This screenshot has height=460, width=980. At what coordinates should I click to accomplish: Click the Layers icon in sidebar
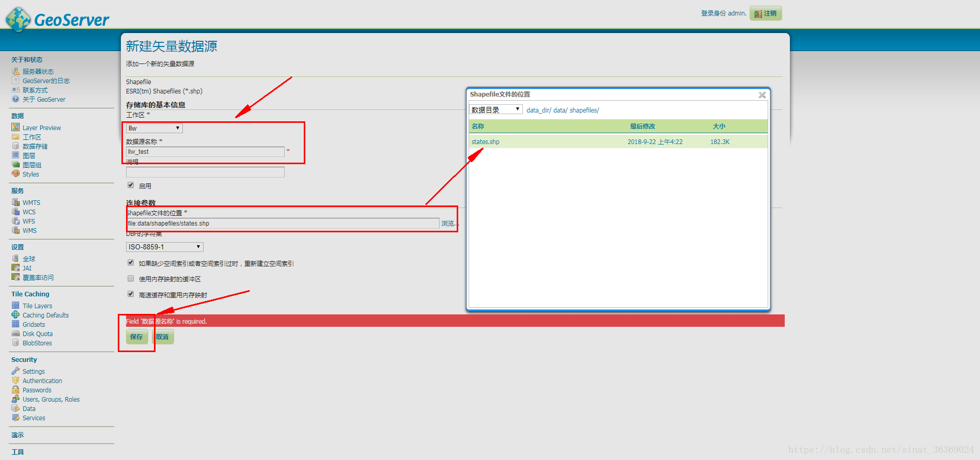[x=15, y=155]
